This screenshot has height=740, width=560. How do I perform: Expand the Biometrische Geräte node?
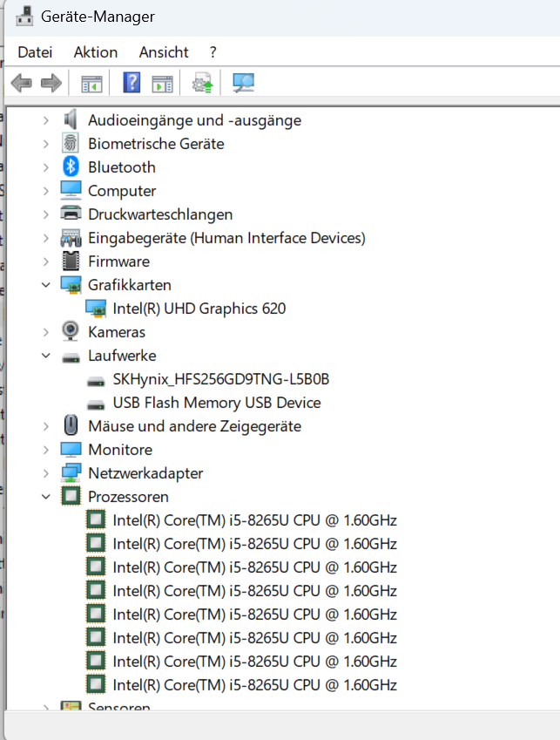pos(46,144)
